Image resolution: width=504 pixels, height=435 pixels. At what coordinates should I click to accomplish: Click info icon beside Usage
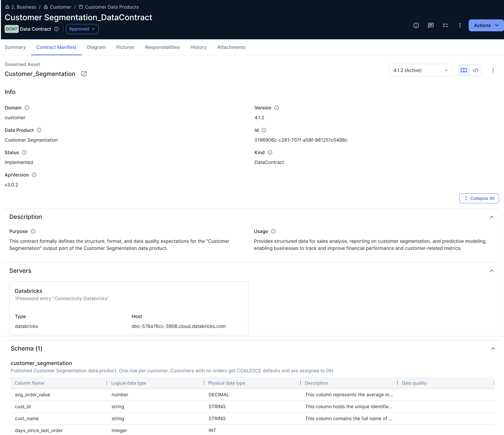click(273, 231)
